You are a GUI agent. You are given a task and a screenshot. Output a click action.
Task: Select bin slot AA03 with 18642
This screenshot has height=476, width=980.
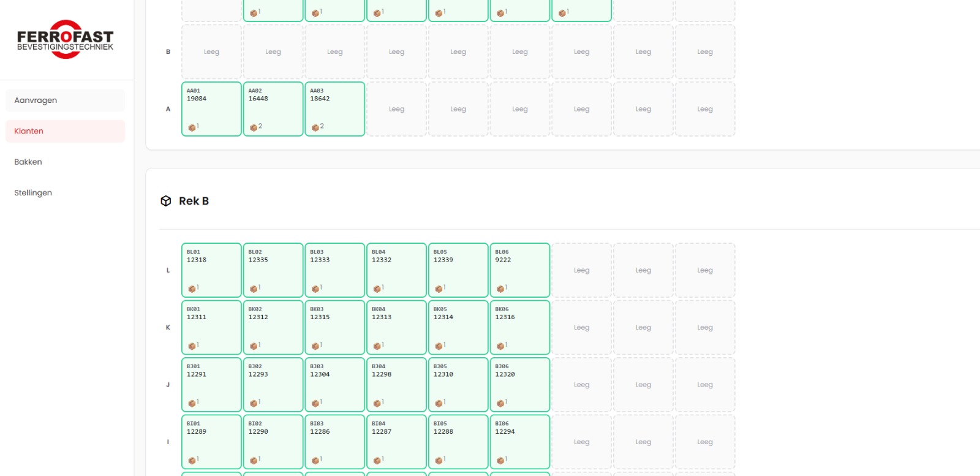point(334,109)
